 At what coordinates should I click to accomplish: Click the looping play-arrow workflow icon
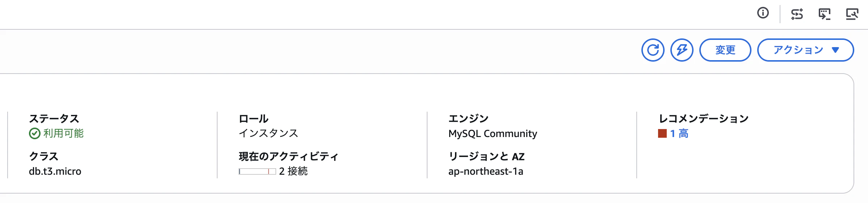797,14
